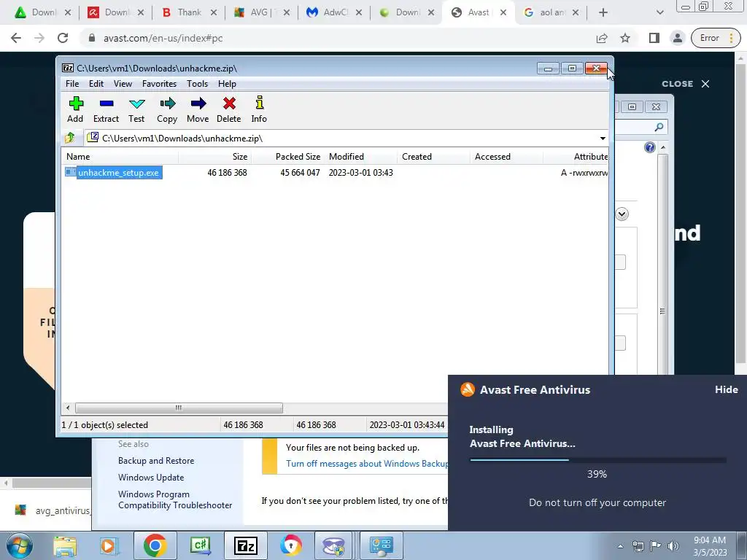Click the search magnifier in the background window
The width and height of the screenshot is (747, 560).
coord(659,127)
